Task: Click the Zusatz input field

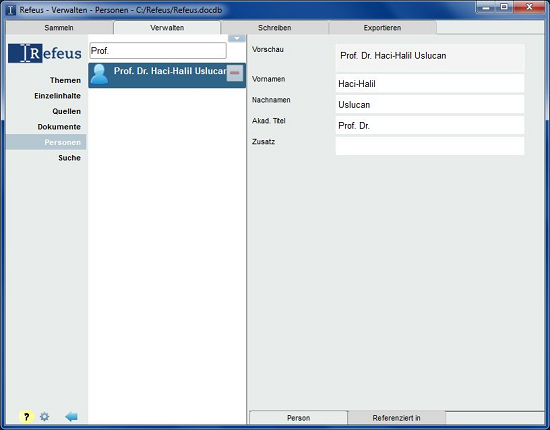Action: pyautogui.click(x=430, y=146)
